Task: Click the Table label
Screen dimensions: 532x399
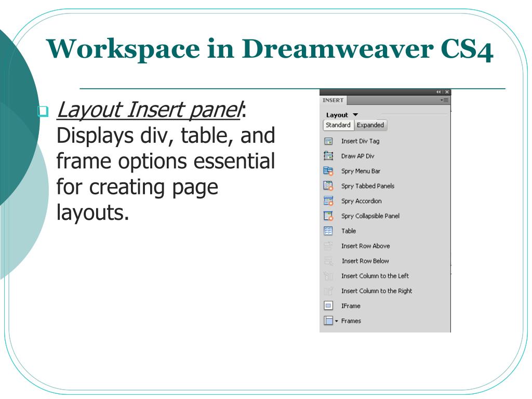Action: click(x=349, y=231)
